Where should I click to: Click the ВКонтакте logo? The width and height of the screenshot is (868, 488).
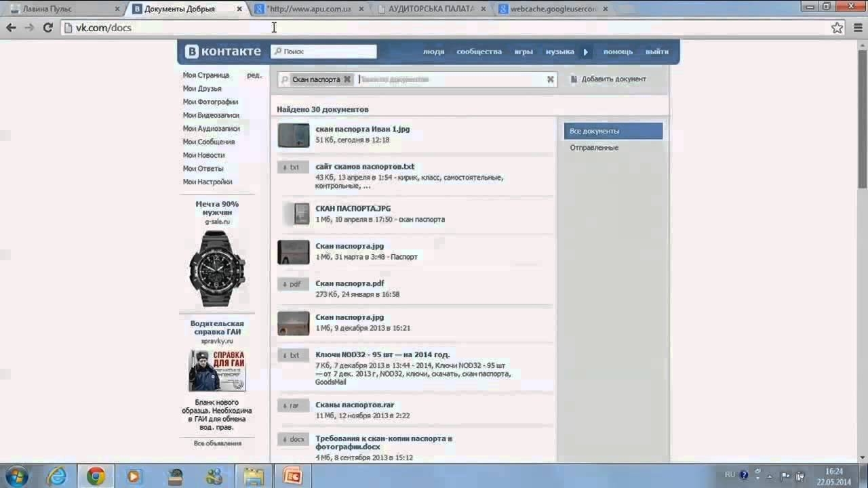[223, 52]
